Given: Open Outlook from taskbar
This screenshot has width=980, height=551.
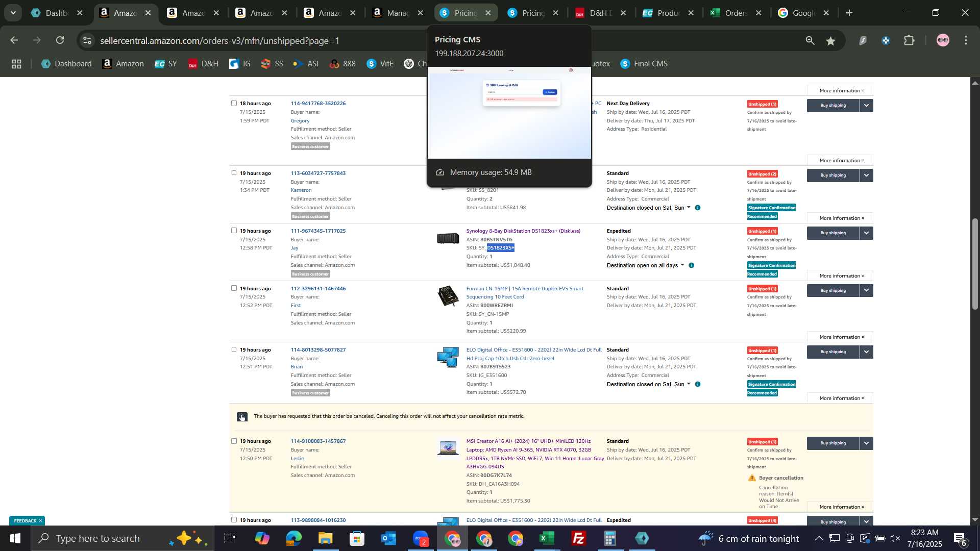Looking at the screenshot, I should click(388, 538).
